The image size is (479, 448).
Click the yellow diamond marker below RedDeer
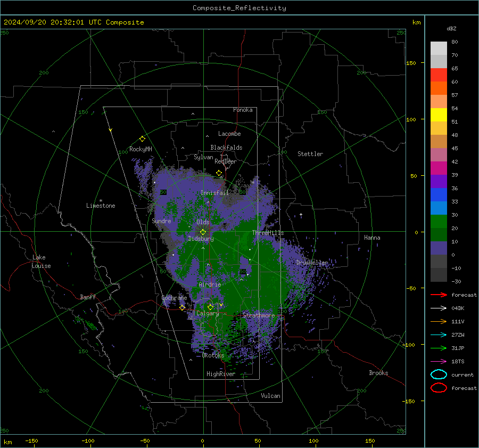coord(219,173)
